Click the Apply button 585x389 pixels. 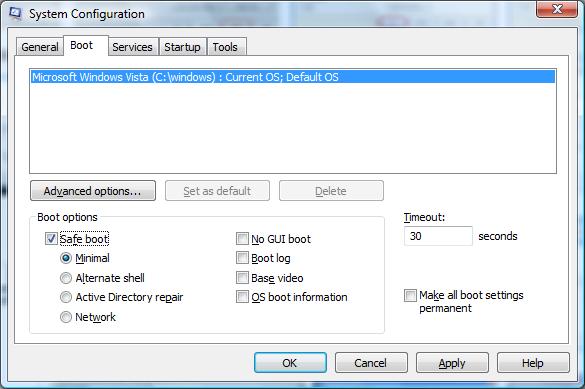point(452,363)
